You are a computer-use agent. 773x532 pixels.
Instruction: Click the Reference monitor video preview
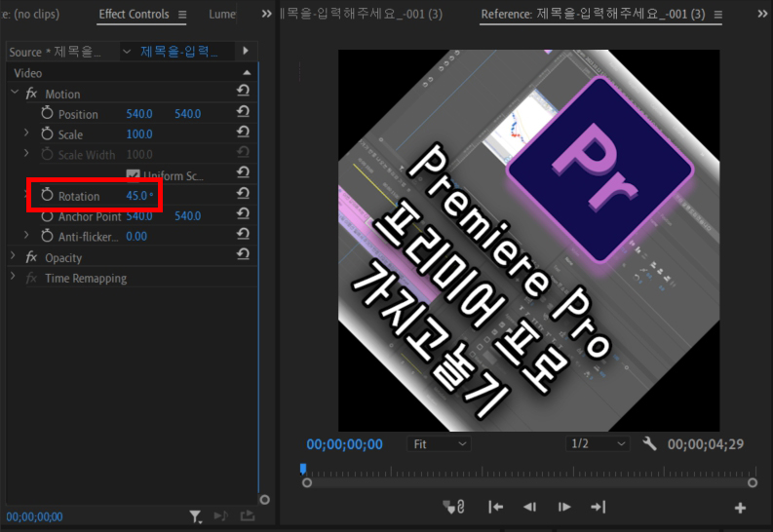click(x=529, y=241)
